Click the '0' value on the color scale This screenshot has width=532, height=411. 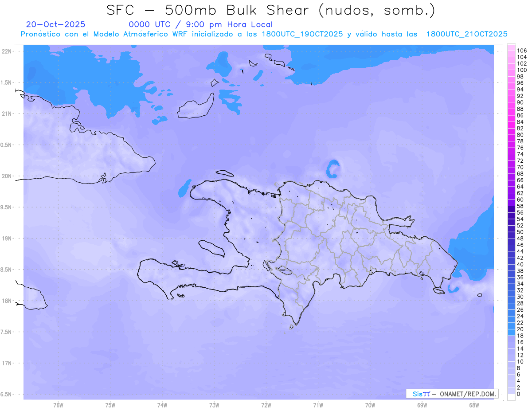coord(519,394)
